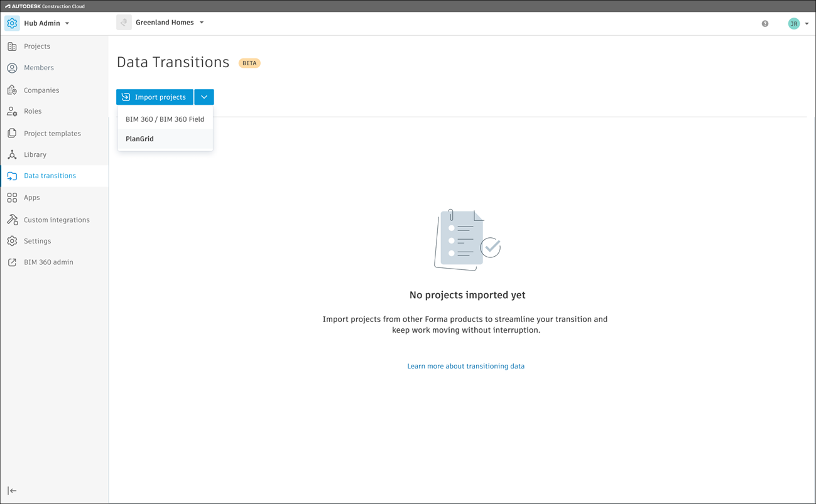816x504 pixels.
Task: Collapse the sidebar with the arrow icon
Action: (x=12, y=491)
